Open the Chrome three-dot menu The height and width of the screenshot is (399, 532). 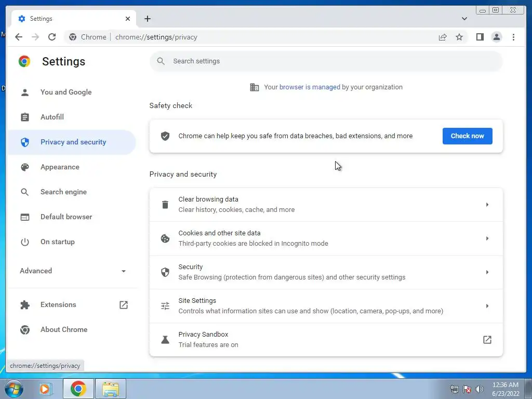click(513, 37)
